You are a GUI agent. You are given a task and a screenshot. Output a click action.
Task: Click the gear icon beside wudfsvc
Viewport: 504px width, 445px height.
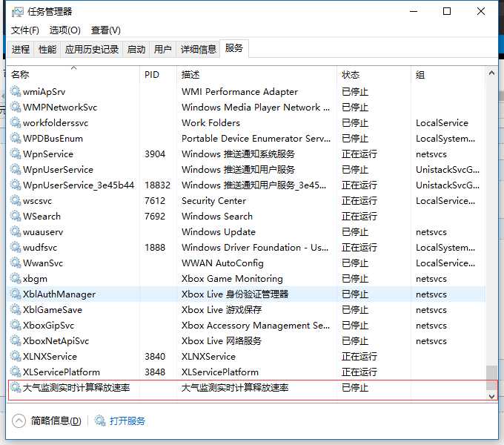click(x=16, y=247)
